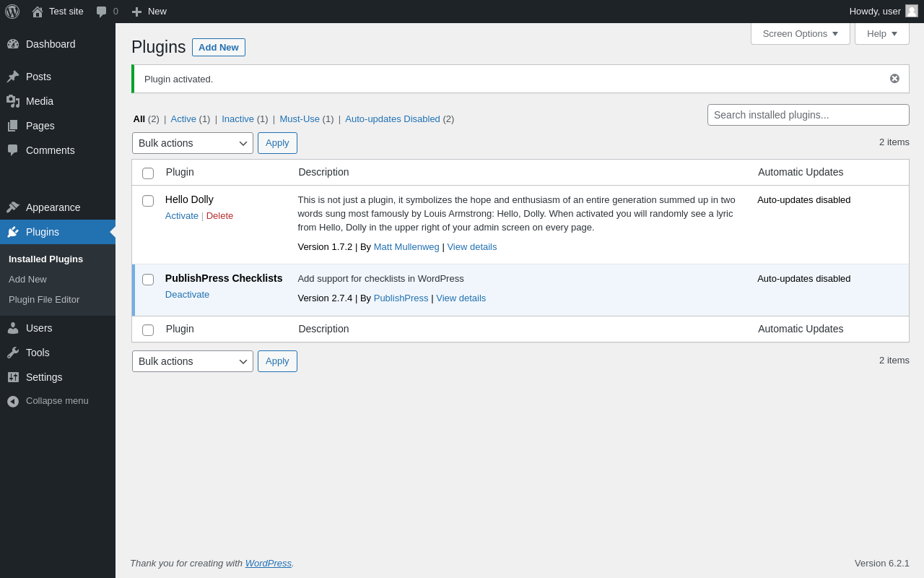Click the Users person icon

13,328
